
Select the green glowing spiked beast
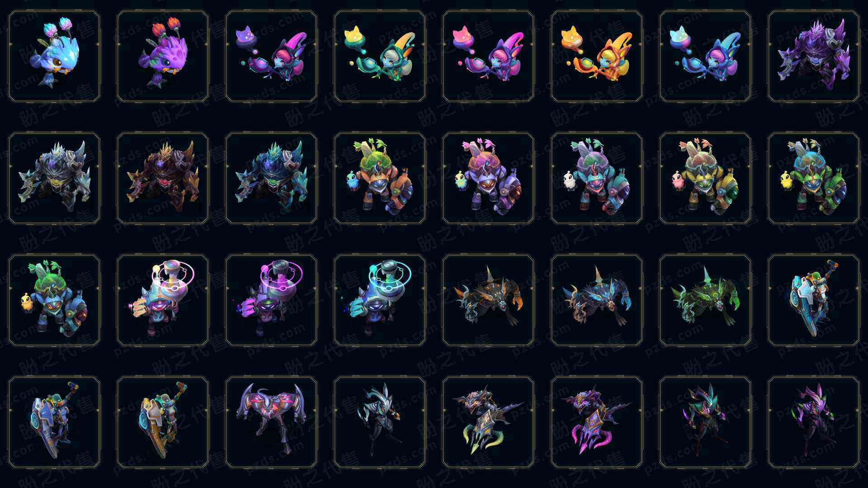pyautogui.click(x=705, y=300)
